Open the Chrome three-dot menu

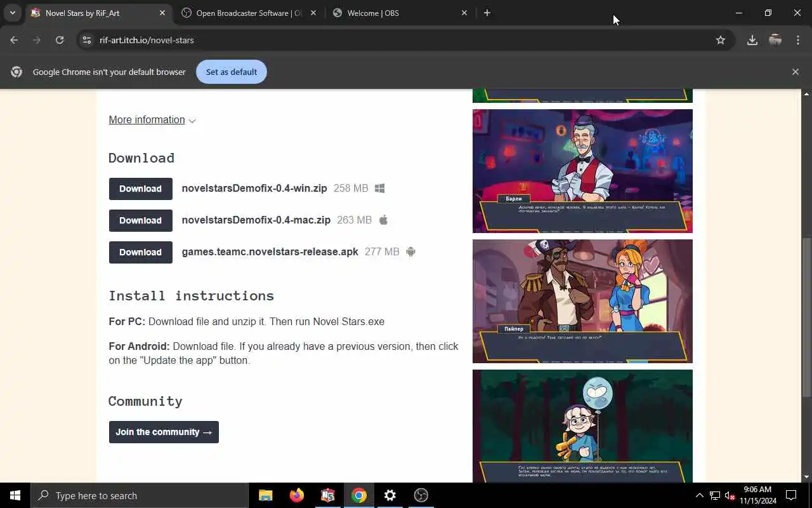798,40
